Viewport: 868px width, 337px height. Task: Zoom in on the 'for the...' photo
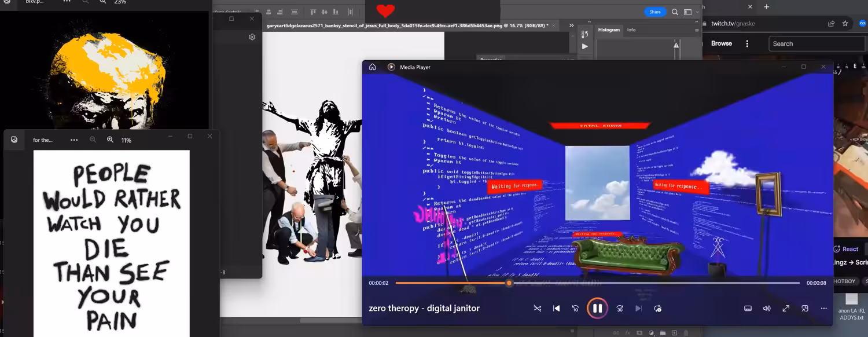pos(110,140)
